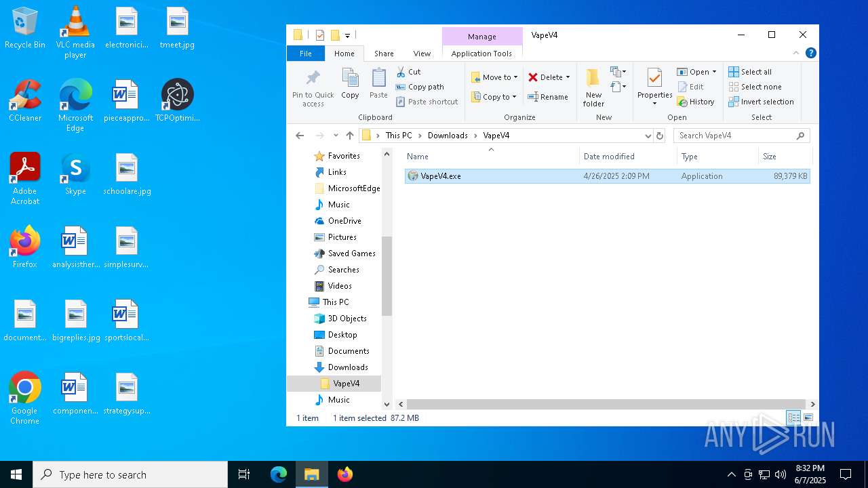Sort by Size column
This screenshot has height=488, width=868.
point(785,157)
